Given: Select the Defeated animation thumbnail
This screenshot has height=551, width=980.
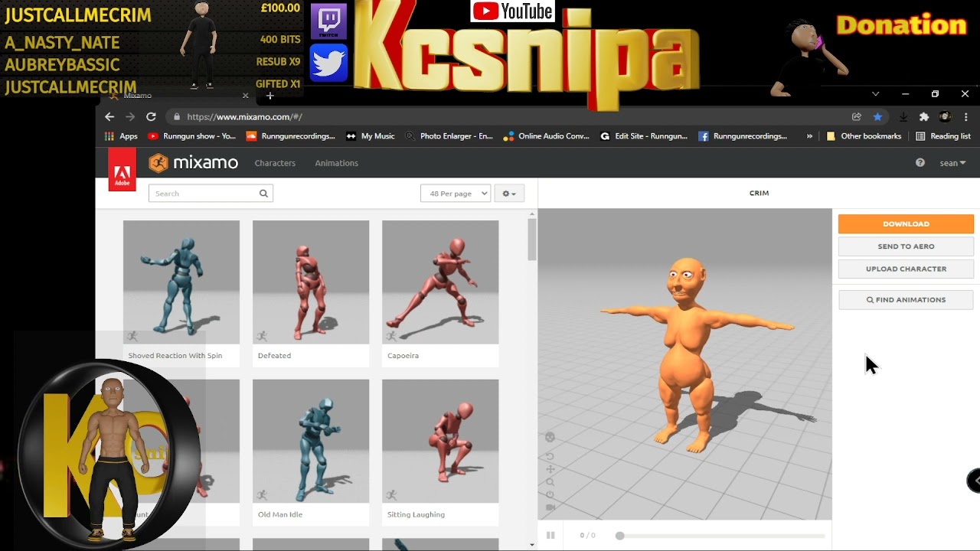Looking at the screenshot, I should 311,282.
